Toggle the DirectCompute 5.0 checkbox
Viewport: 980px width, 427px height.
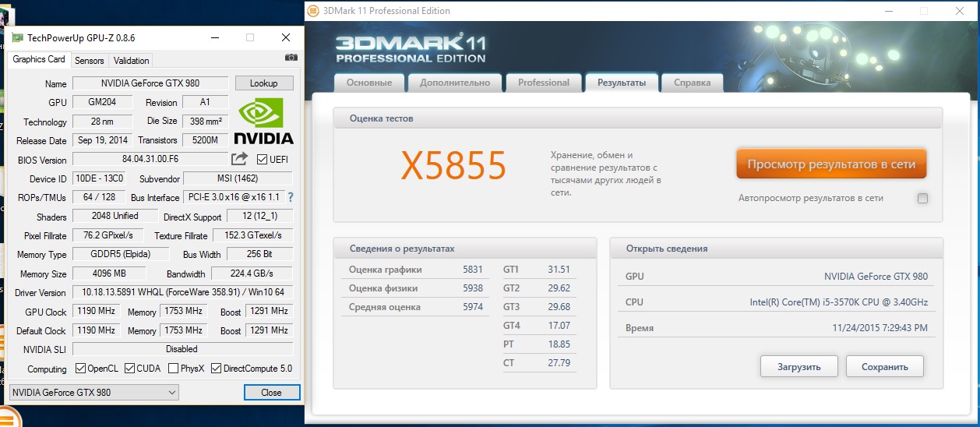(216, 369)
